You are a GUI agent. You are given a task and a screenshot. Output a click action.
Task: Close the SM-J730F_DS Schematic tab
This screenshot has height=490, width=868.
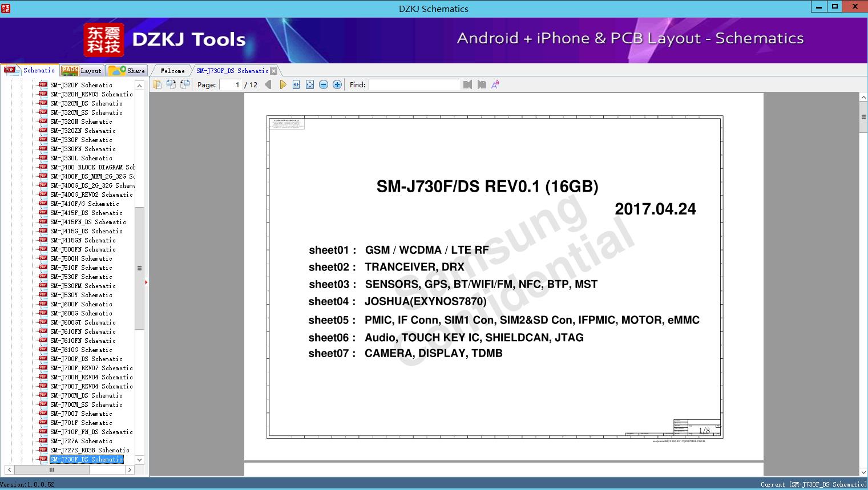pos(273,71)
